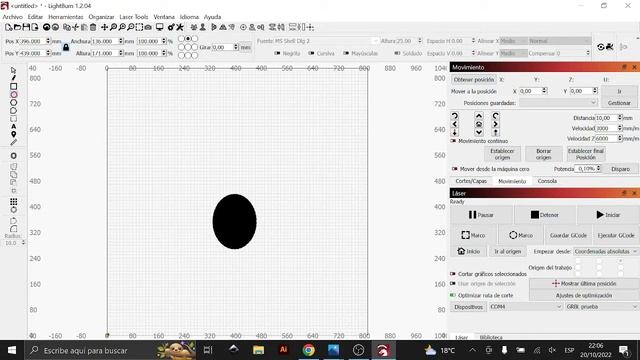This screenshot has width=640, height=360.
Task: Click the Offset Shapes ring tool
Action: click(x=13, y=156)
